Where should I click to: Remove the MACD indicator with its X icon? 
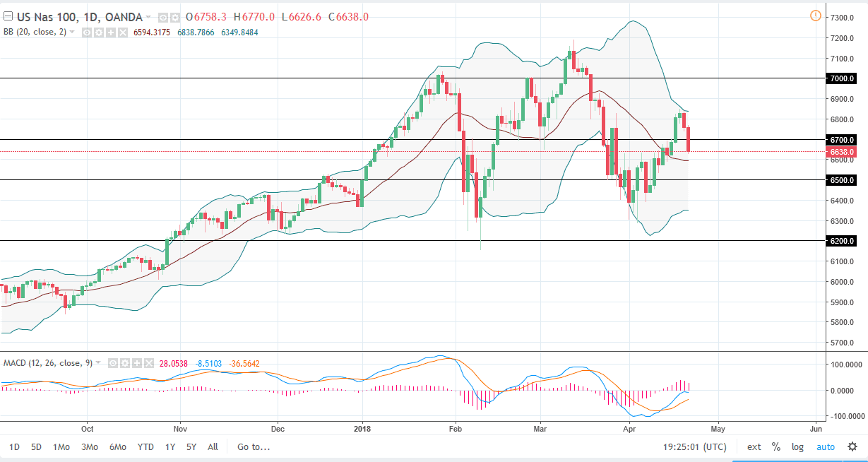tap(149, 363)
